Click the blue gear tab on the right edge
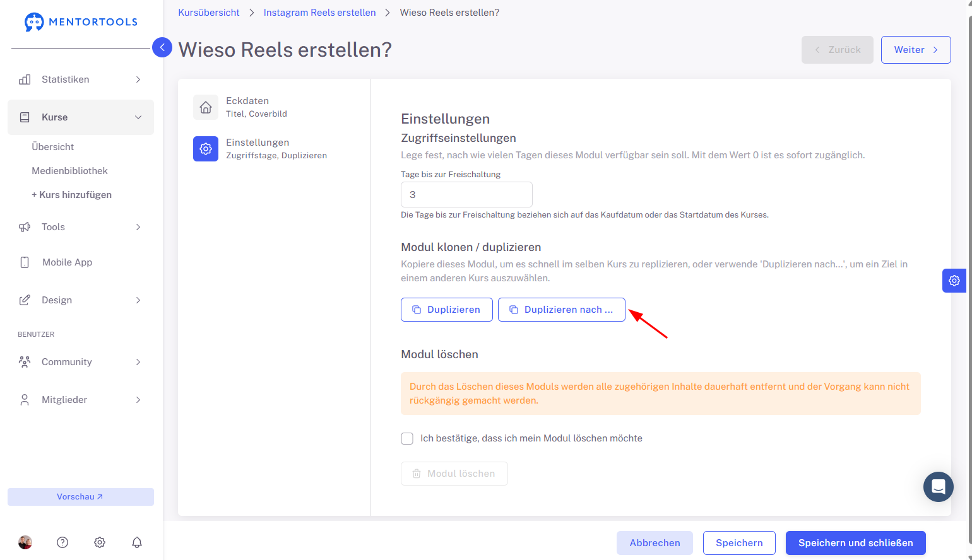The width and height of the screenshot is (972, 560). point(954,281)
